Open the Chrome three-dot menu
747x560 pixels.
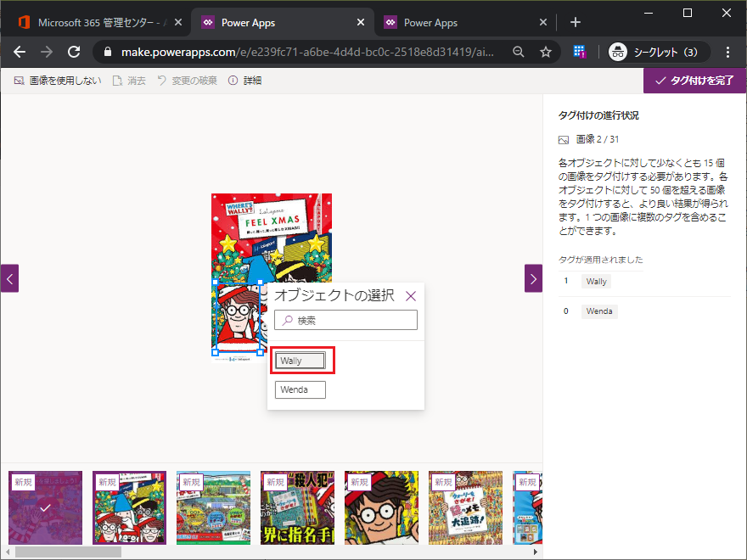tap(727, 52)
